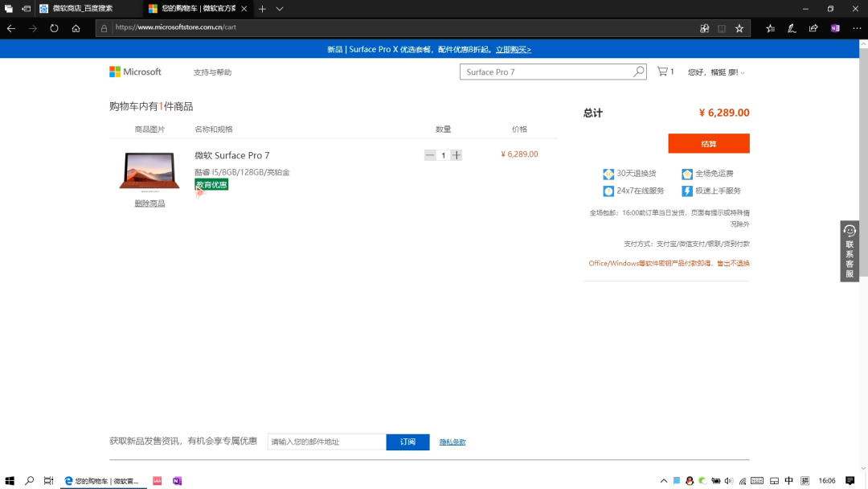Open Windows taskbar search
This screenshot has height=489, width=868.
point(30,481)
